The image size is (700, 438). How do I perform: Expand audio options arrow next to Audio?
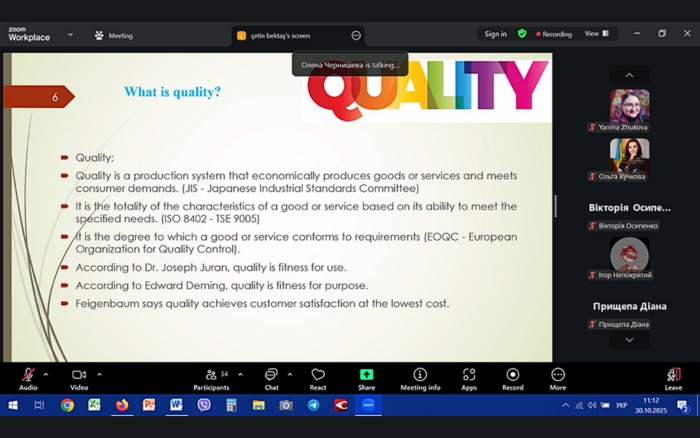point(46,374)
